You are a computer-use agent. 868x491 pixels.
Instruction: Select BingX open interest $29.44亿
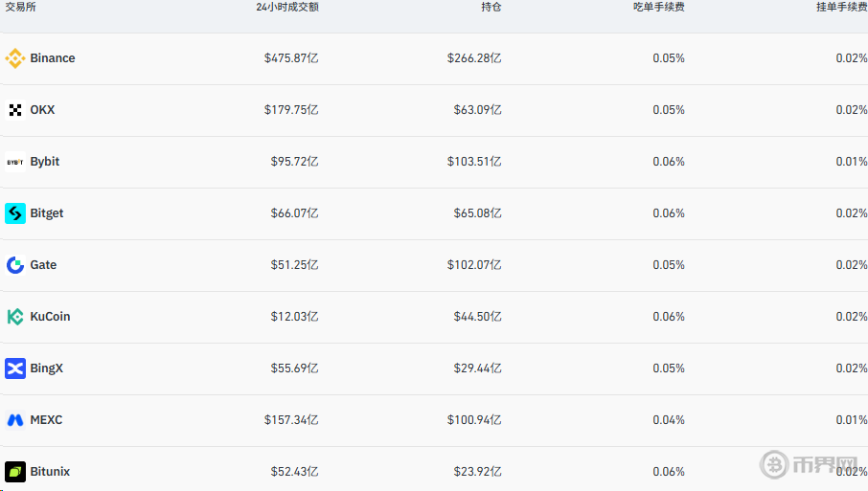coord(478,368)
